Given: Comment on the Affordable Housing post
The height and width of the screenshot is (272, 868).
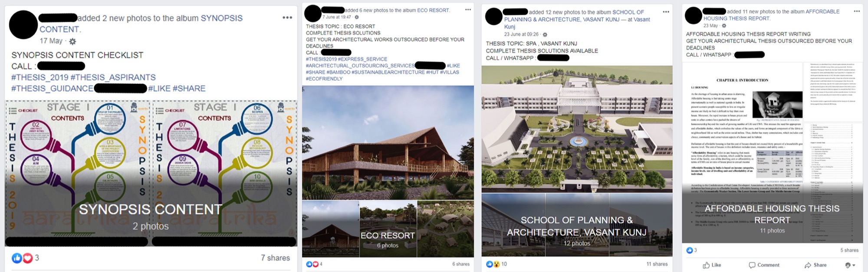Looking at the screenshot, I should (764, 265).
